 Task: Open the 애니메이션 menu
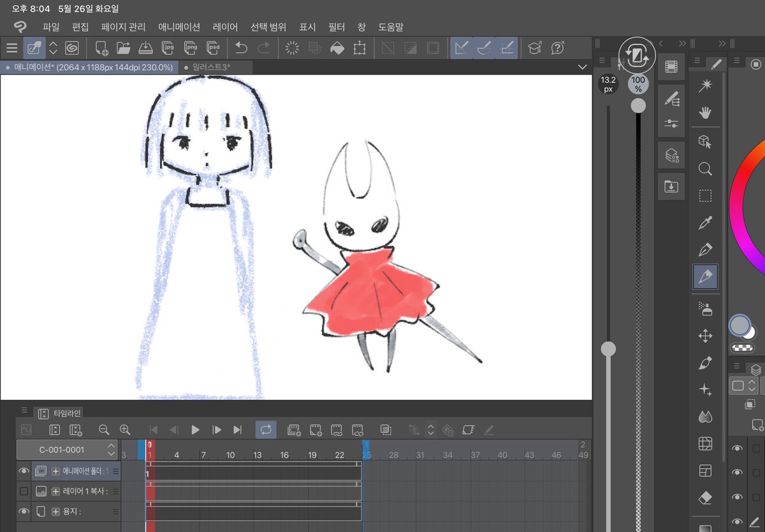pyautogui.click(x=179, y=27)
